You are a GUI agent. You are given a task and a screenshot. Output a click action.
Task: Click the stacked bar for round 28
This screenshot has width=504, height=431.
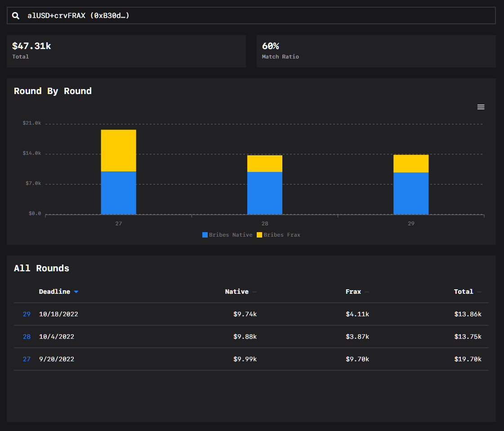(265, 184)
